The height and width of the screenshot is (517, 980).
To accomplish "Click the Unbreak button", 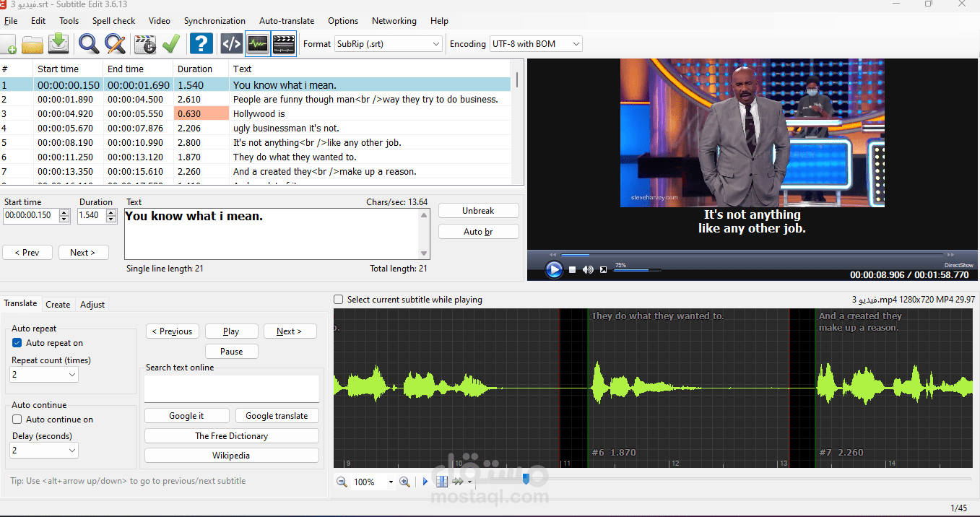I will tap(478, 211).
